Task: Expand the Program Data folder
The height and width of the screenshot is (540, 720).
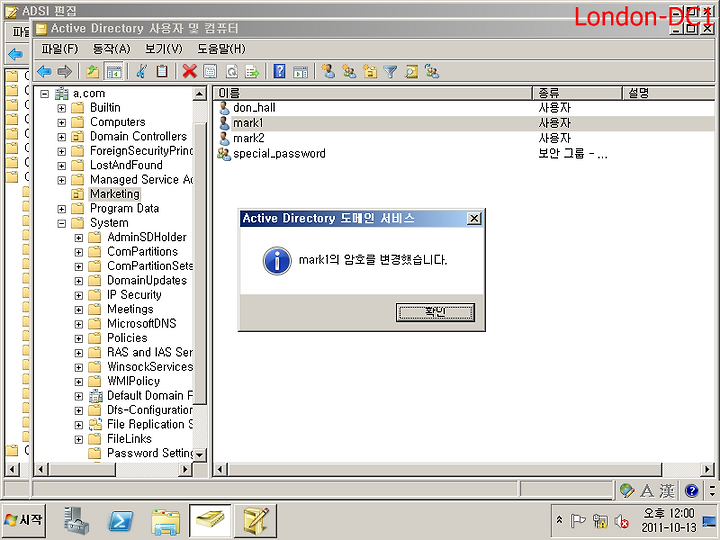Action: pos(62,209)
